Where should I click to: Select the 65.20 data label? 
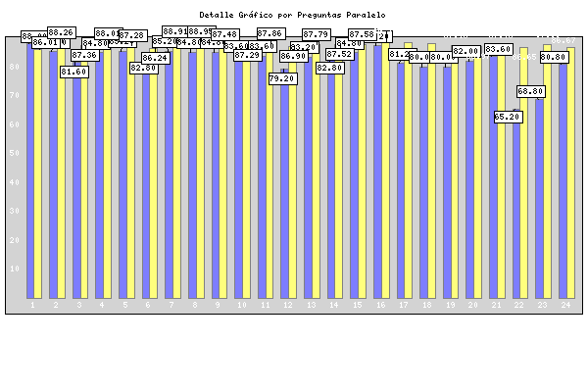508,117
